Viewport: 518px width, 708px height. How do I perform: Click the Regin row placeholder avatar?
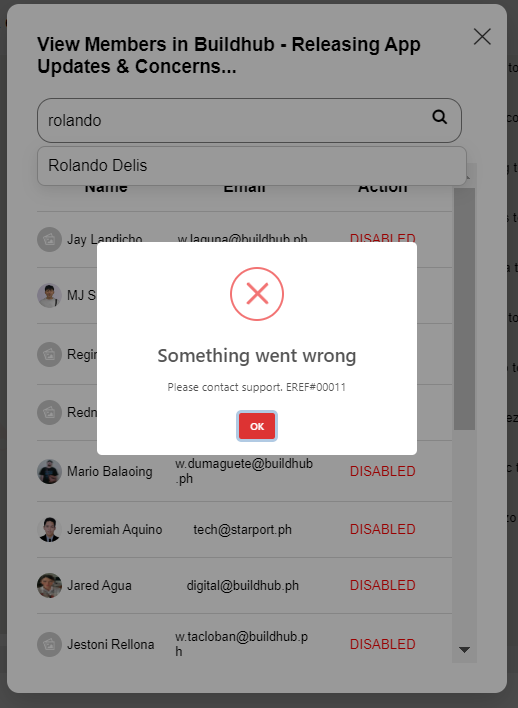click(x=49, y=354)
